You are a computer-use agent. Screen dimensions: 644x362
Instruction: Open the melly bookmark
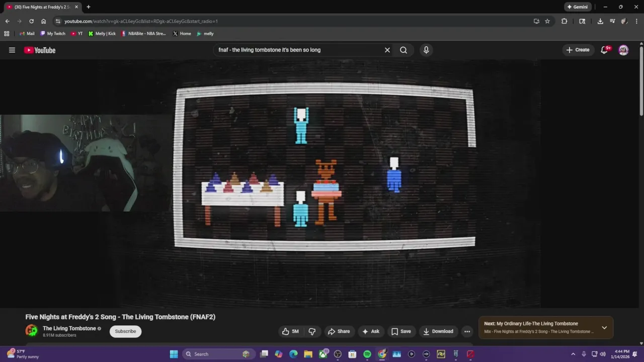(205, 34)
